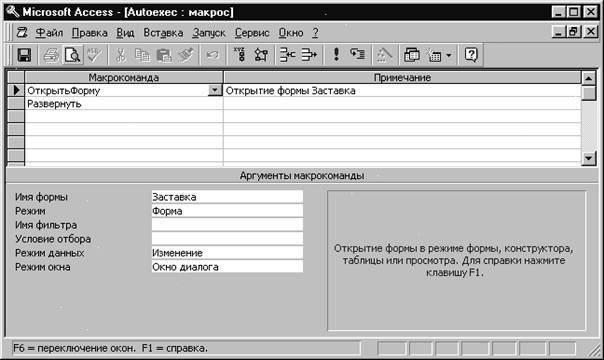
Task: Click the macro document icon in menu bar
Action: point(22,33)
